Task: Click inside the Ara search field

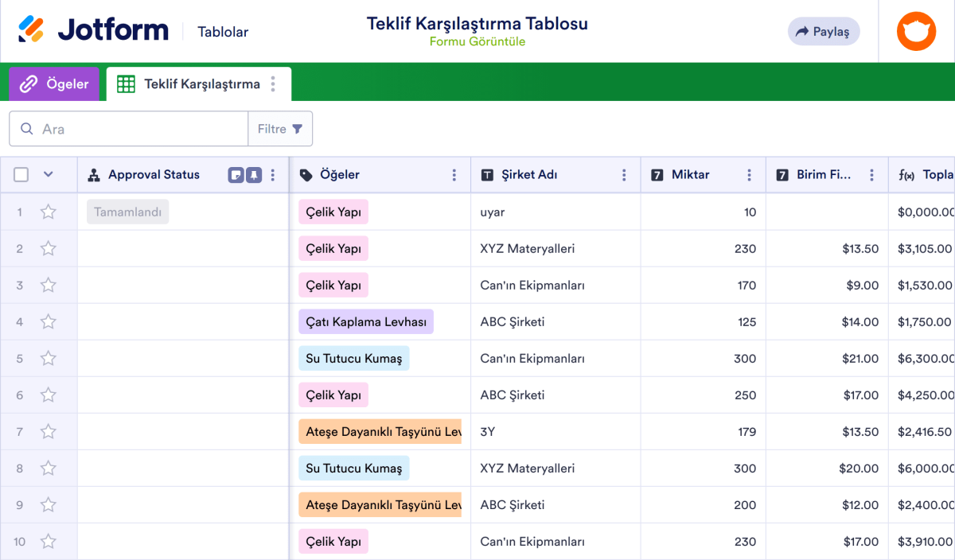Action: pos(127,128)
